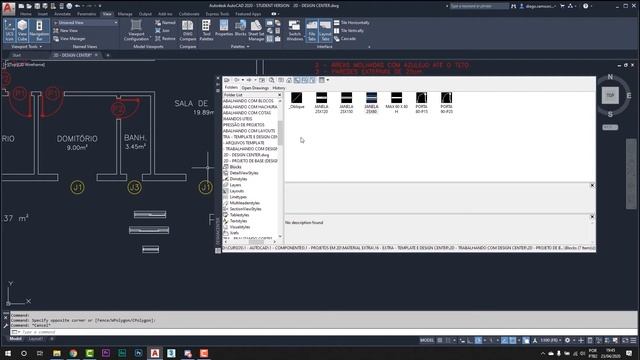This screenshot has height=360, width=640.
Task: Open the History tab in Design Center
Action: click(278, 88)
